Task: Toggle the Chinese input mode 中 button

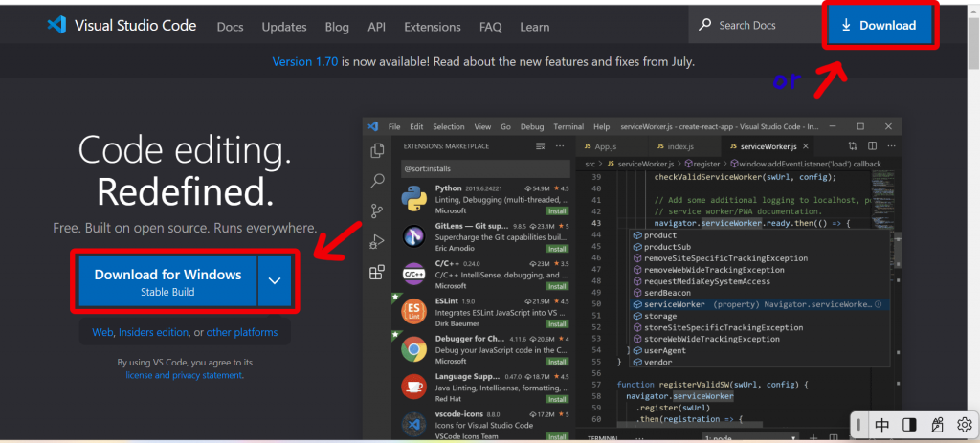Action: [881, 426]
